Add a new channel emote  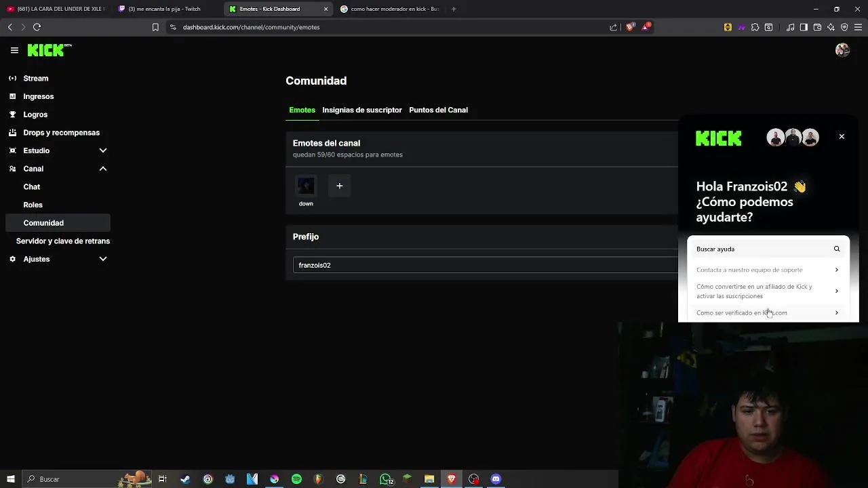[340, 186]
